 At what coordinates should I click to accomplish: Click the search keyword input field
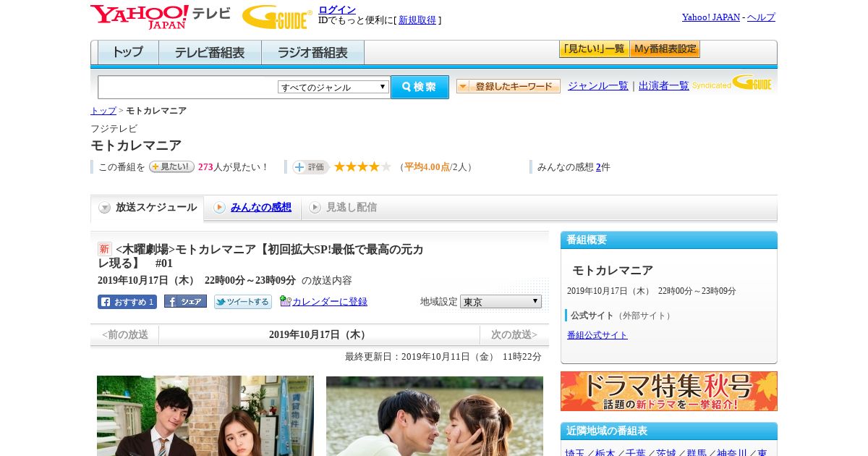[188, 87]
